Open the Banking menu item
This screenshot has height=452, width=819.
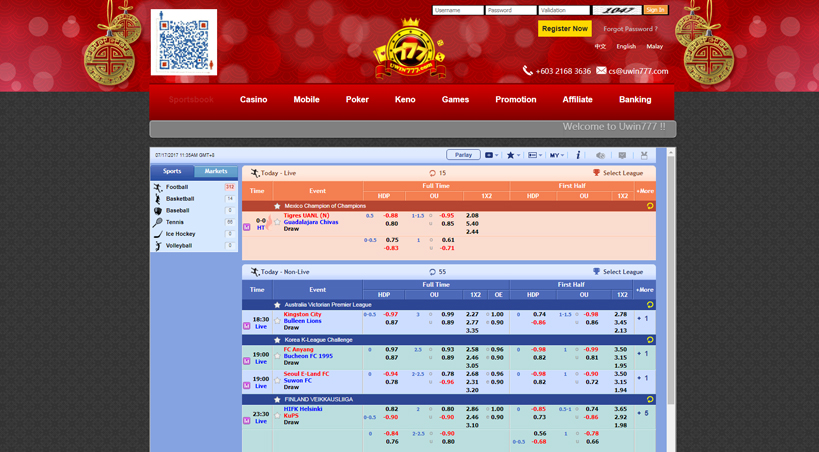pos(635,99)
